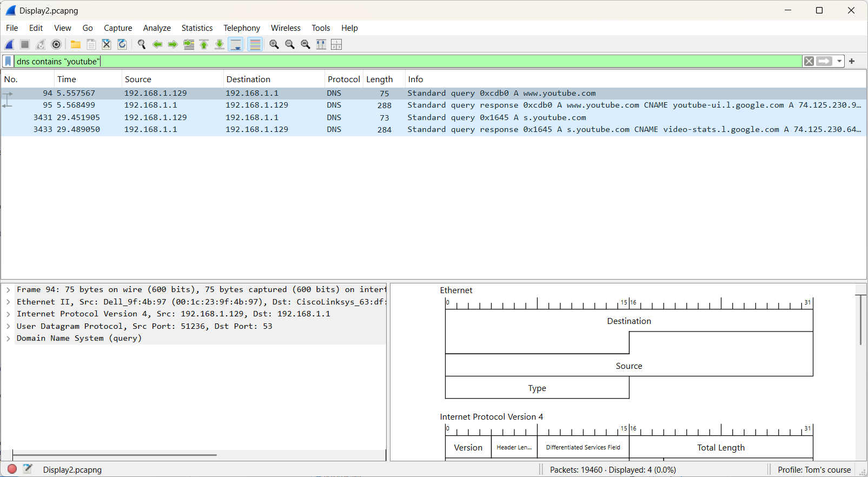The width and height of the screenshot is (868, 477).
Task: Clear the display filter
Action: click(x=809, y=61)
